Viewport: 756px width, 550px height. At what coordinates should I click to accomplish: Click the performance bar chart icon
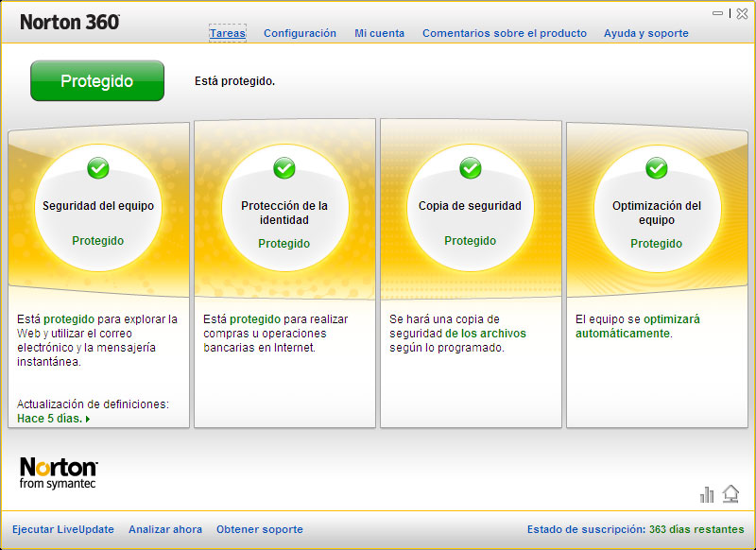707,494
